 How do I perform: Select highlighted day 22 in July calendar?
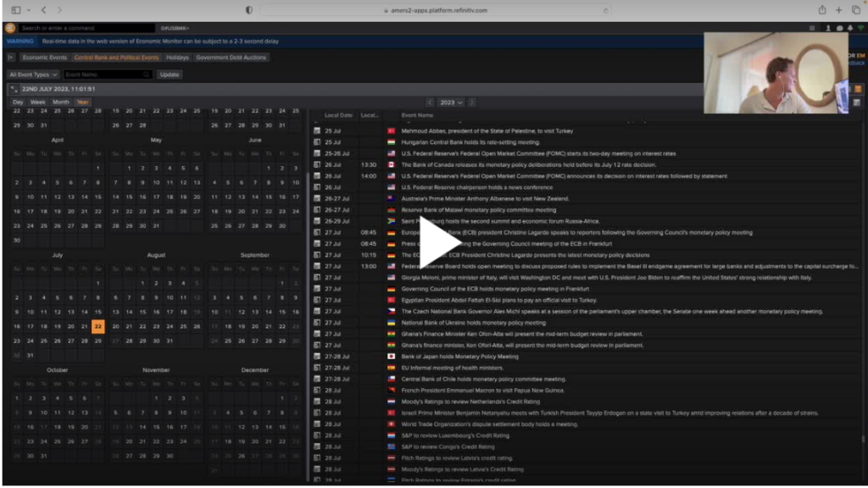pos(98,326)
